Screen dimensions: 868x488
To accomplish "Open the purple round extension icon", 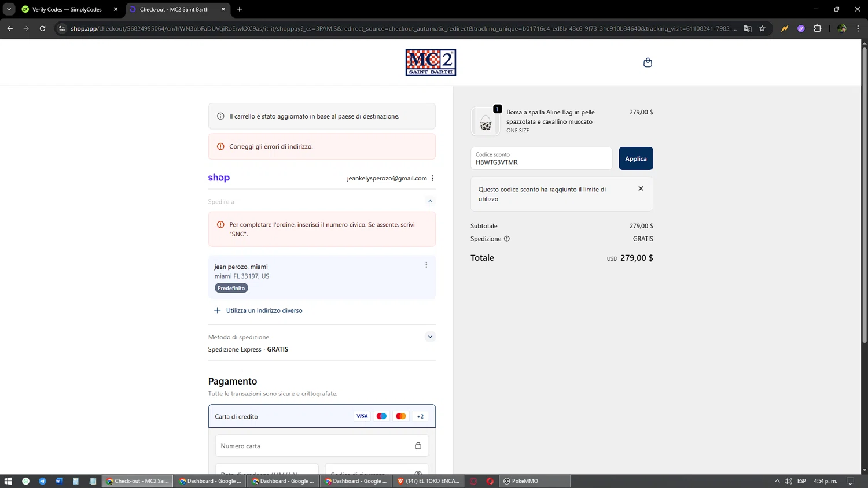I will coord(801,28).
